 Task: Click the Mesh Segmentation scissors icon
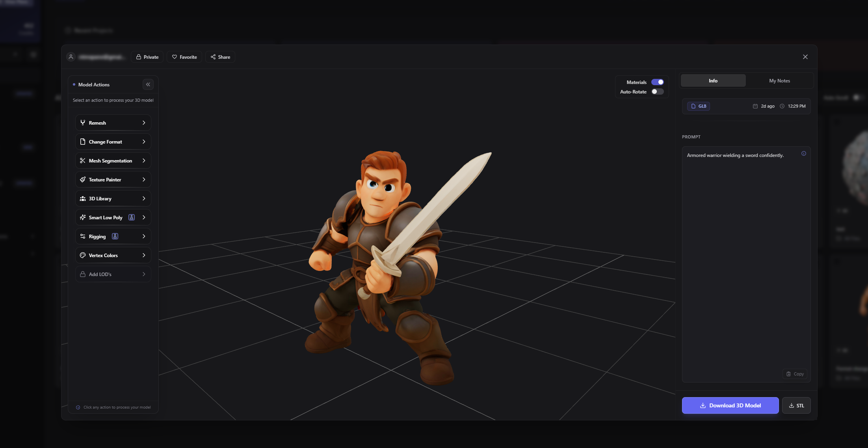(83, 161)
